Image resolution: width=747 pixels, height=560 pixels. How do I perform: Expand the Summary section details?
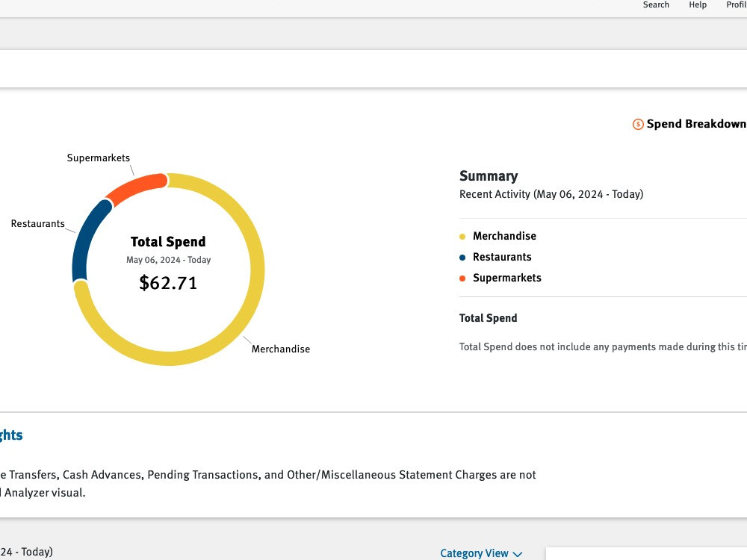(489, 176)
